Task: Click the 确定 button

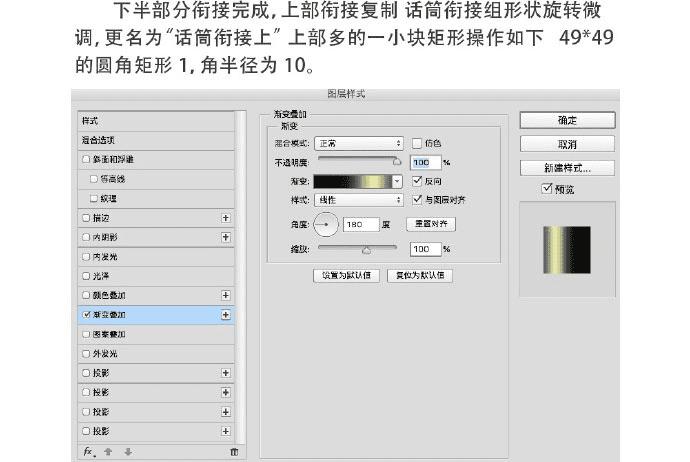Action: click(567, 120)
